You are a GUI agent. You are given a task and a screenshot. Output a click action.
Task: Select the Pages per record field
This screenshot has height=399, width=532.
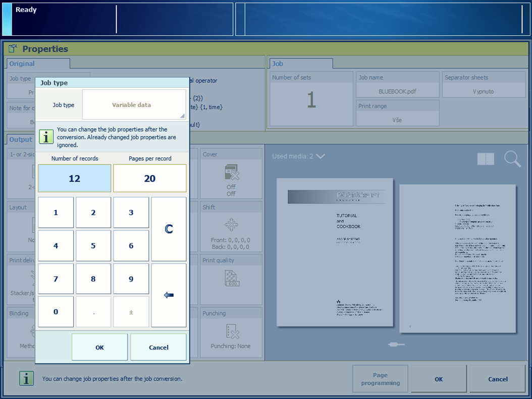[149, 179]
